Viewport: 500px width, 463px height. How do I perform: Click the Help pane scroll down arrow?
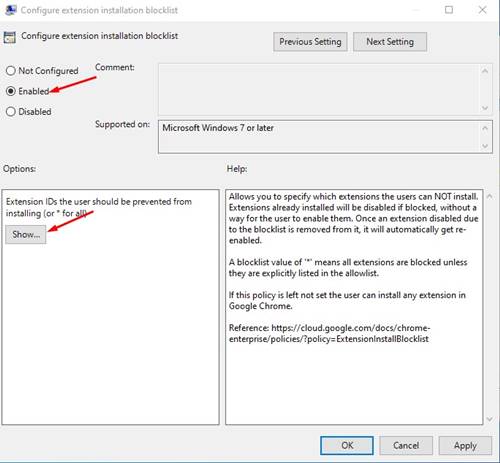point(490,419)
